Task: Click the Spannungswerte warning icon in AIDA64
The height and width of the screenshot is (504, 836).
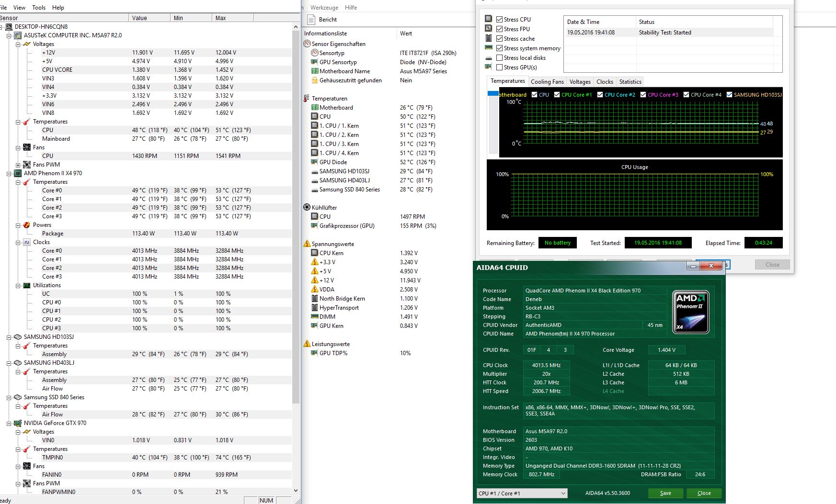Action: tap(307, 244)
